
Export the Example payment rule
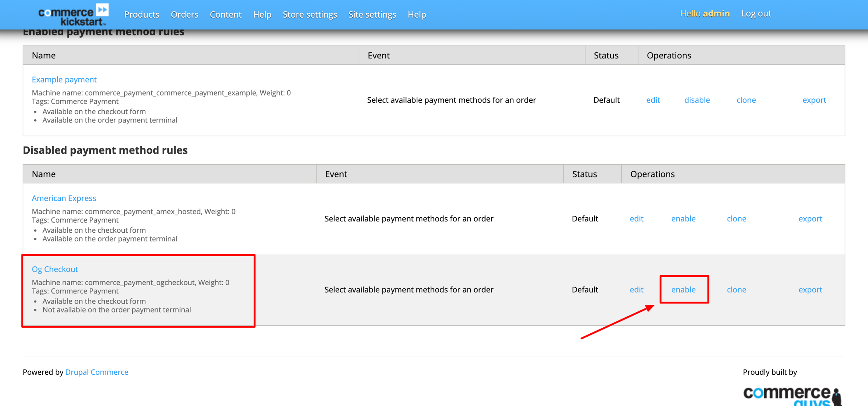coord(814,100)
